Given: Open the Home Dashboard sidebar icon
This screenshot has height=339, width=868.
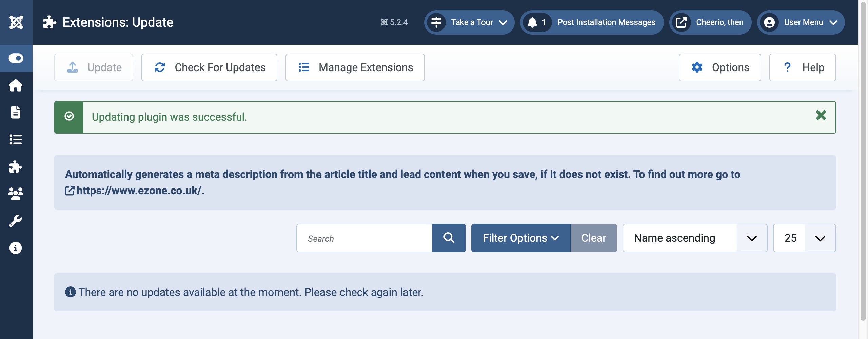Looking at the screenshot, I should pyautogui.click(x=16, y=85).
